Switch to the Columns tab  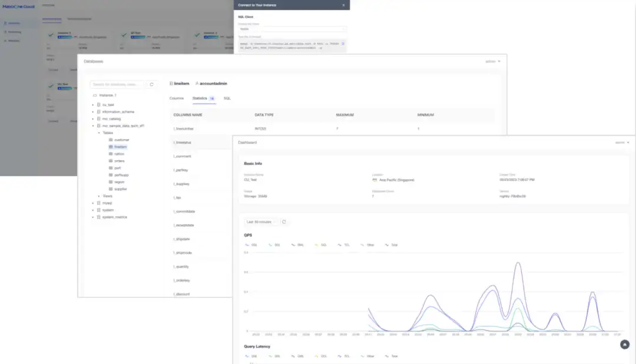tap(177, 98)
